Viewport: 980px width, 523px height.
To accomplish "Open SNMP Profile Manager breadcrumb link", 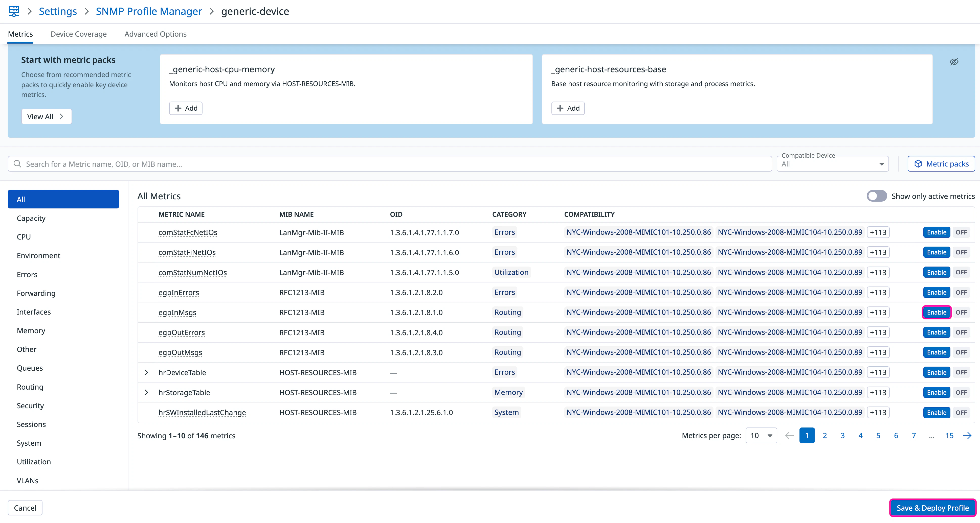I will 148,11.
